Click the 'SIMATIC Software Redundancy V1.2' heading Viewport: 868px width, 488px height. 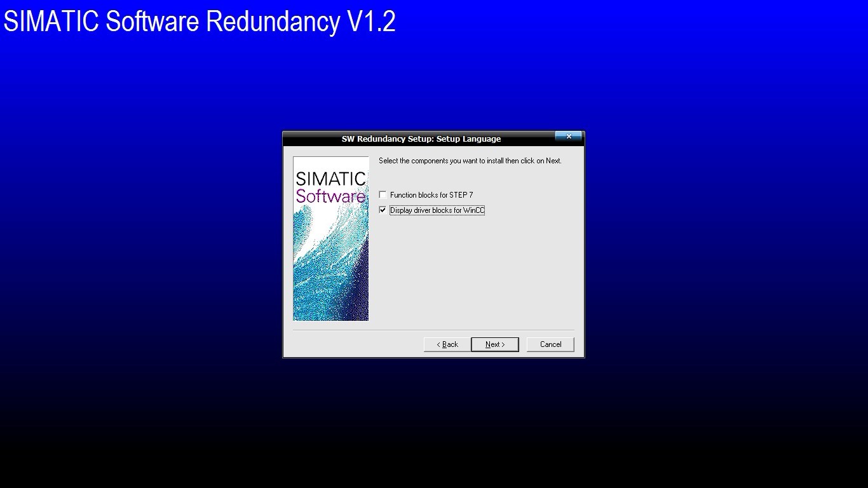(x=200, y=22)
